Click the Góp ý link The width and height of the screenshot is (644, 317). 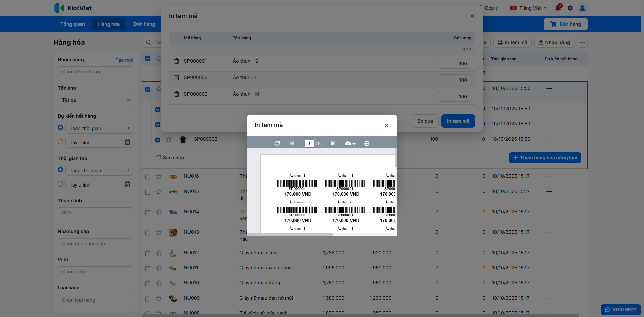tap(491, 8)
